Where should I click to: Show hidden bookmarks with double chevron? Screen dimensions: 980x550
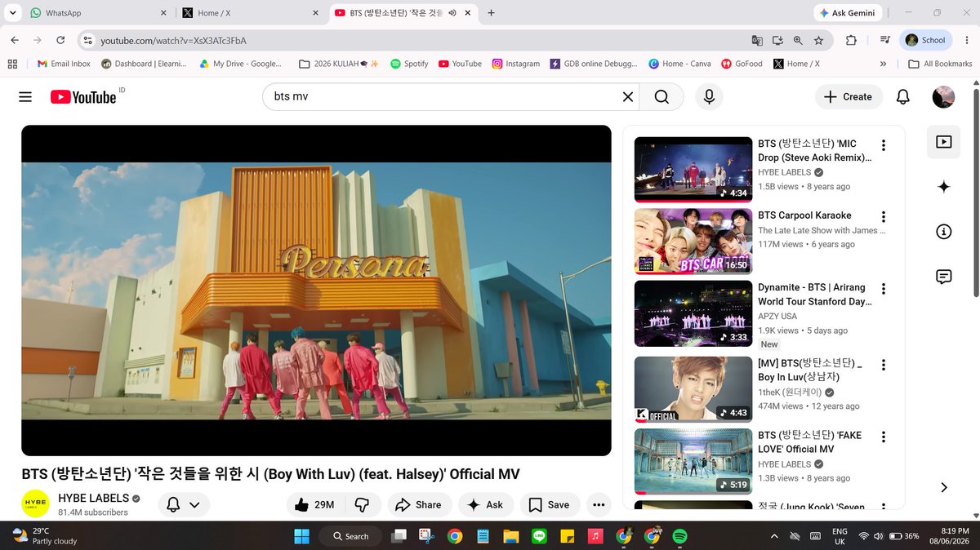(883, 64)
